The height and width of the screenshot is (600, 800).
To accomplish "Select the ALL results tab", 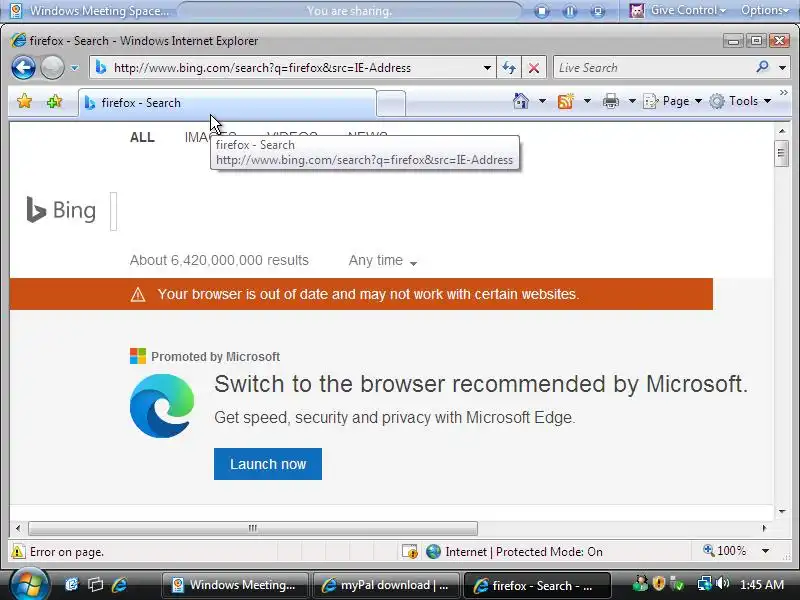I will click(142, 137).
